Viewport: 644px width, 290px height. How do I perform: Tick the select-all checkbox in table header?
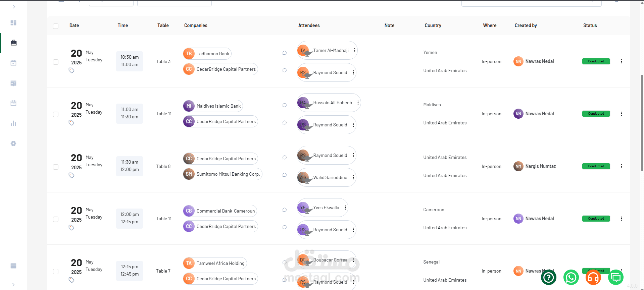pyautogui.click(x=56, y=26)
